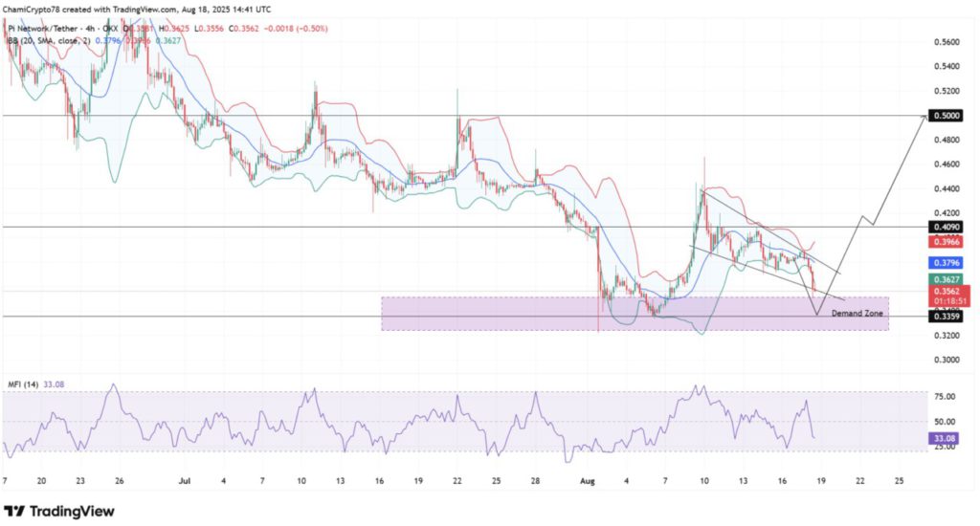Click the 0.5000 target label at arrowhead

tap(947, 116)
